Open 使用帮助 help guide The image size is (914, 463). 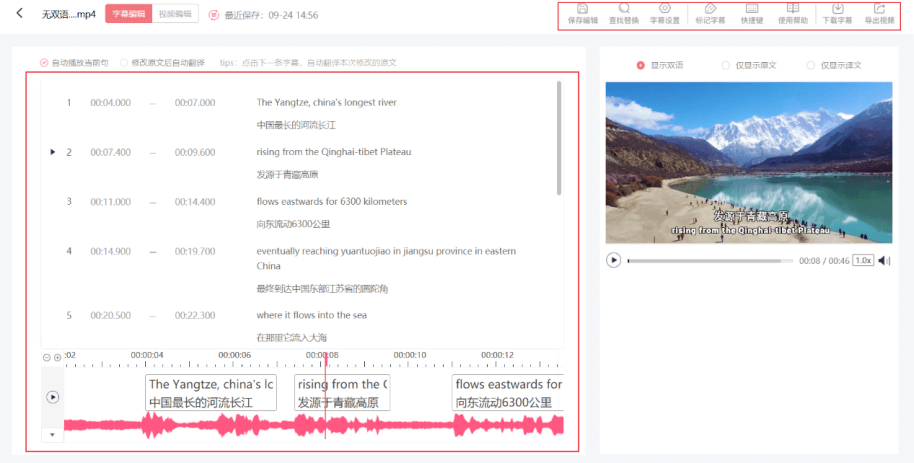[x=792, y=13]
